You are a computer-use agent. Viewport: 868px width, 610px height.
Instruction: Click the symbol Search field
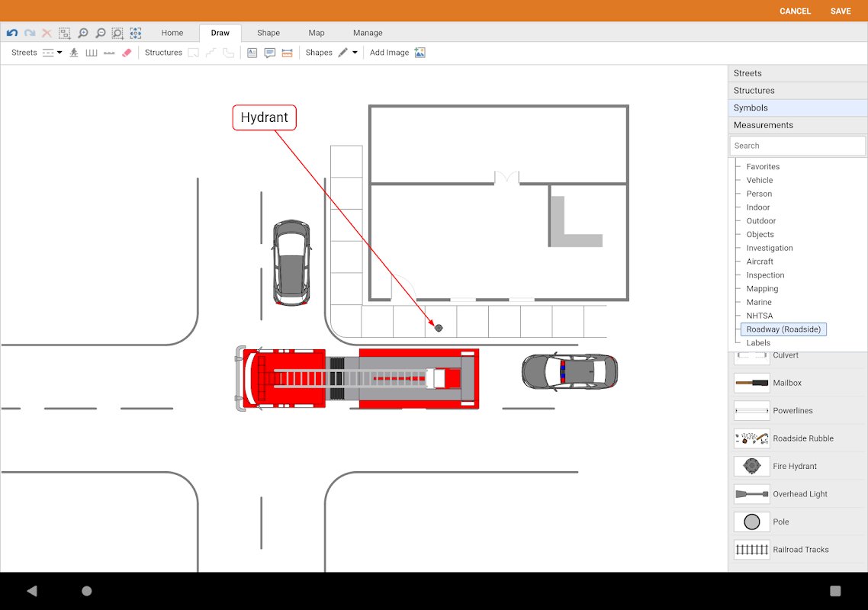coord(797,146)
